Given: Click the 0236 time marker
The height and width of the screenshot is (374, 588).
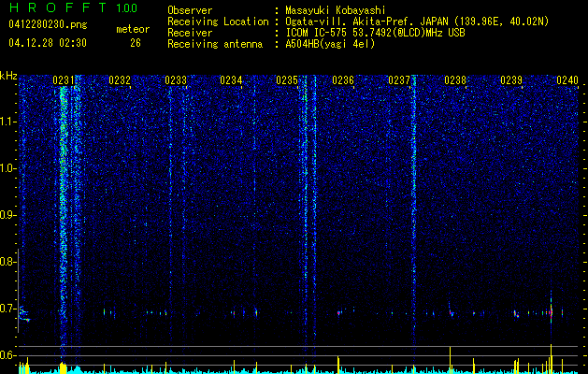Looking at the screenshot, I should coord(343,80).
